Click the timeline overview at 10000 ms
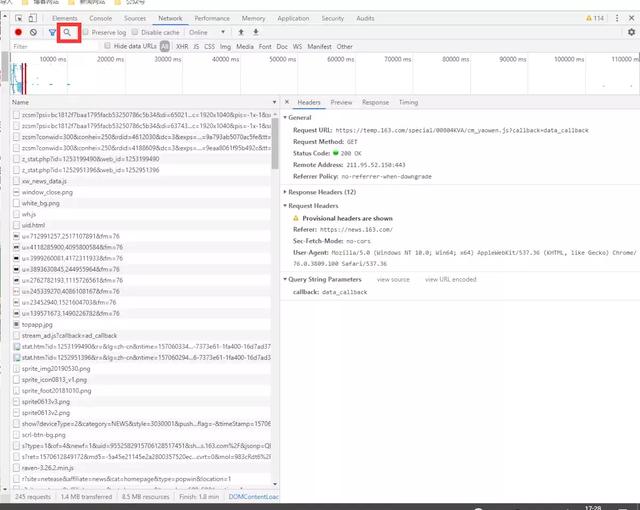640x510 pixels. click(x=53, y=60)
